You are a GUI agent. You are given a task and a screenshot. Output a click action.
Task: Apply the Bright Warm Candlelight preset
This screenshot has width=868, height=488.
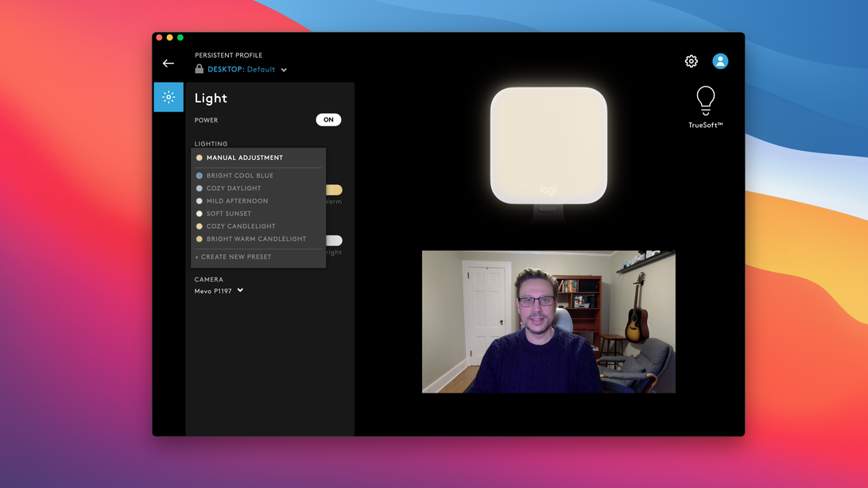256,239
